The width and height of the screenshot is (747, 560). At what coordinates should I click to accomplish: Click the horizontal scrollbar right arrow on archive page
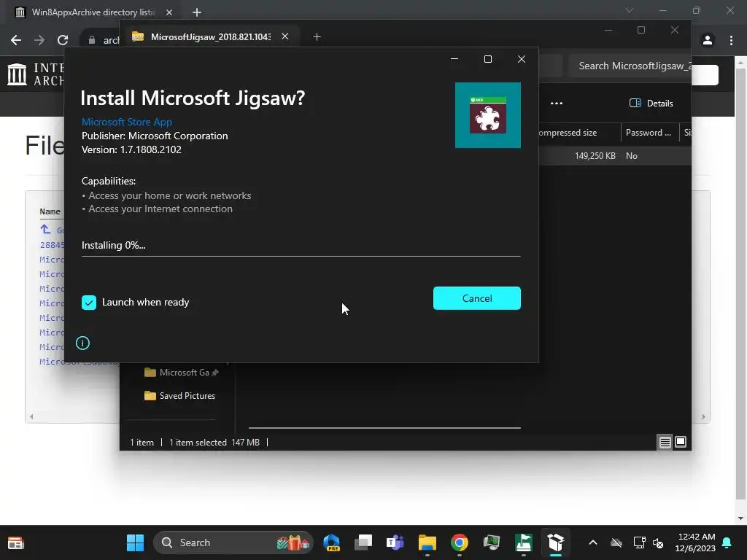(703, 416)
